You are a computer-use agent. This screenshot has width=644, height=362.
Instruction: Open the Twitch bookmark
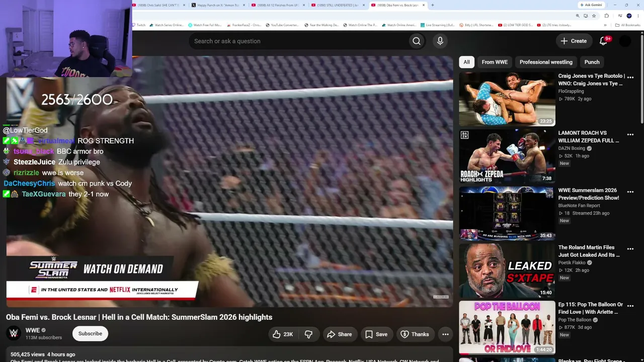pos(139,25)
